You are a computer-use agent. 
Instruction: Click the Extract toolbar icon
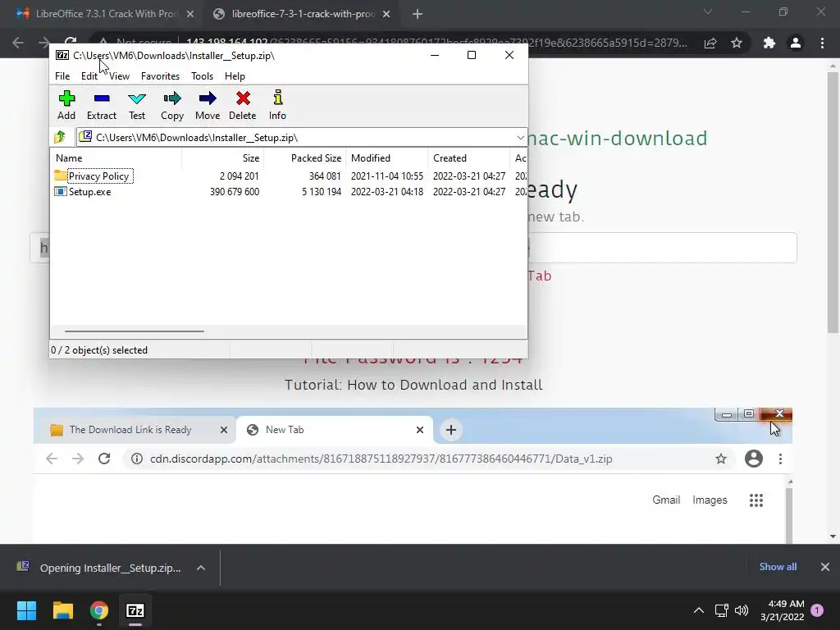(101, 105)
